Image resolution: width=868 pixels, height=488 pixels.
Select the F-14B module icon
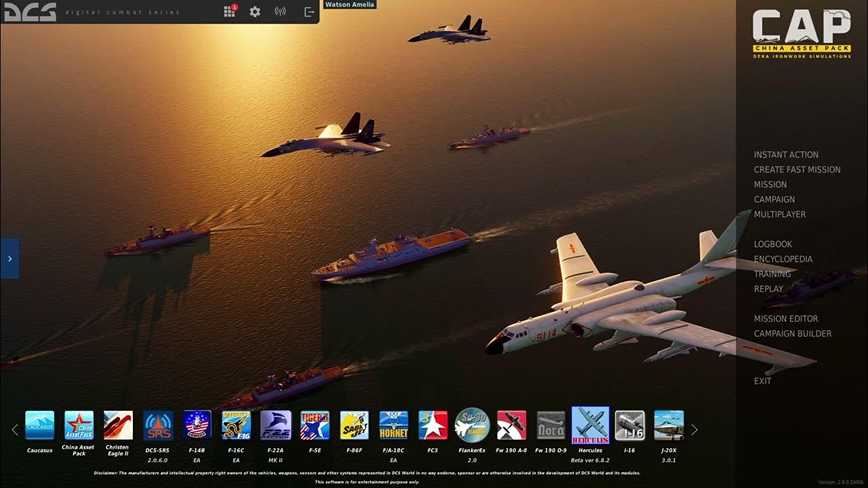[x=197, y=425]
